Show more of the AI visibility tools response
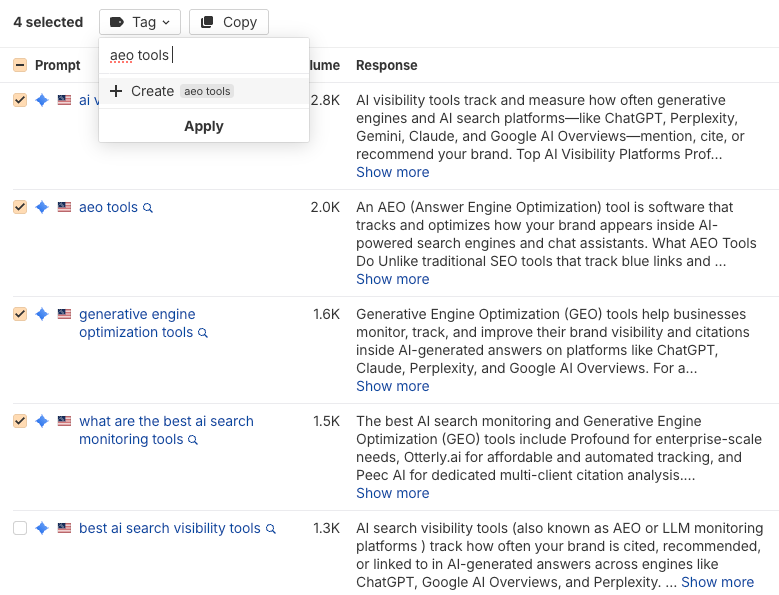779x595 pixels. pyautogui.click(x=392, y=172)
